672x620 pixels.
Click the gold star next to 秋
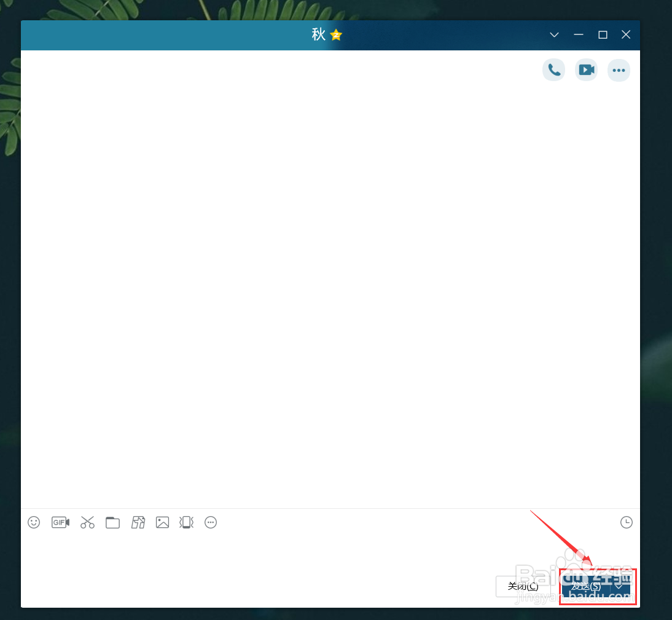coord(337,35)
